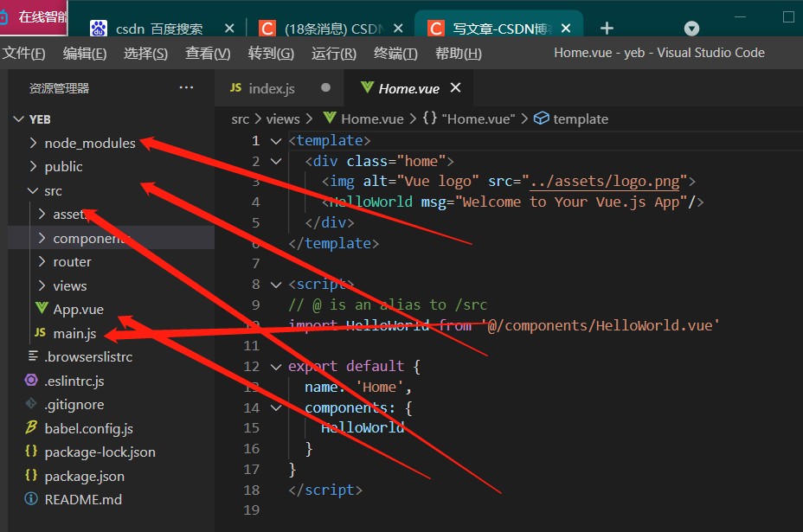Viewport: 803px width, 532px height.
Task: Open README.md file name
Action: (83, 499)
